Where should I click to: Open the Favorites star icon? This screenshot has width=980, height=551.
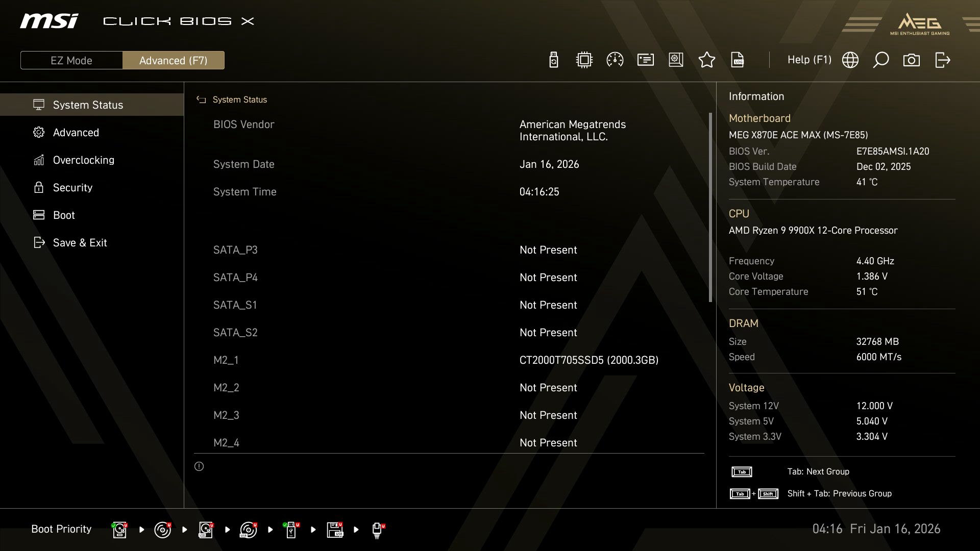tap(707, 60)
